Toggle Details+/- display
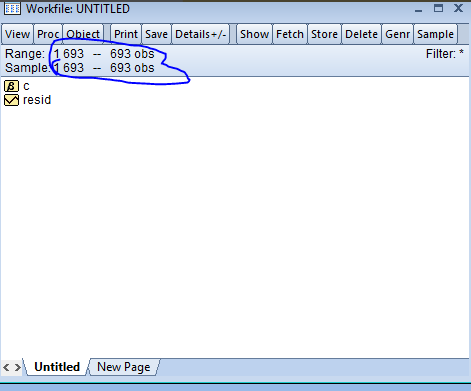471x391 pixels. (201, 34)
